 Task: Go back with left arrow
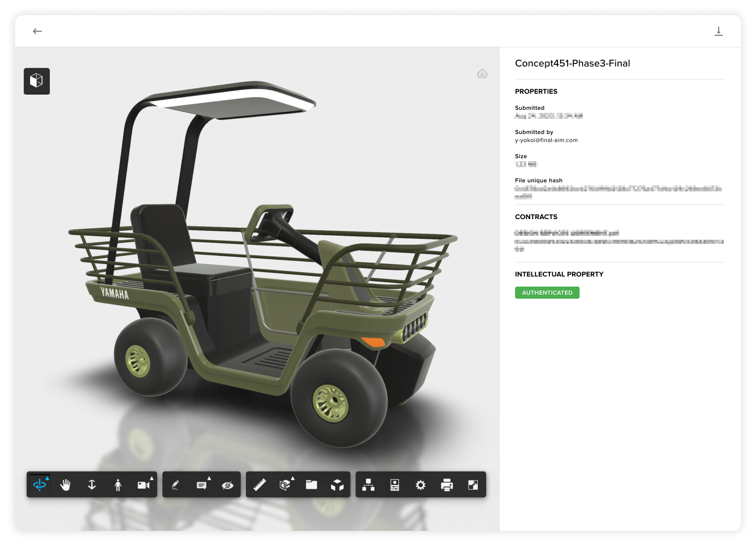pos(37,31)
